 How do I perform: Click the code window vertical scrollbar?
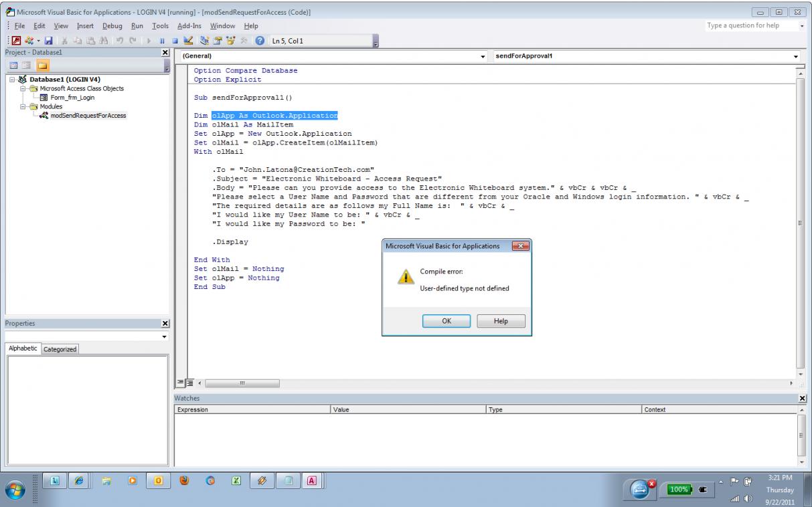(801, 223)
